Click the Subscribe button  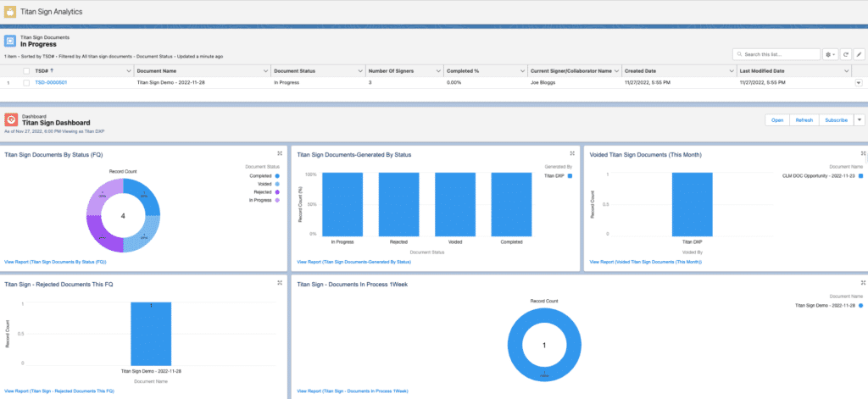(836, 120)
